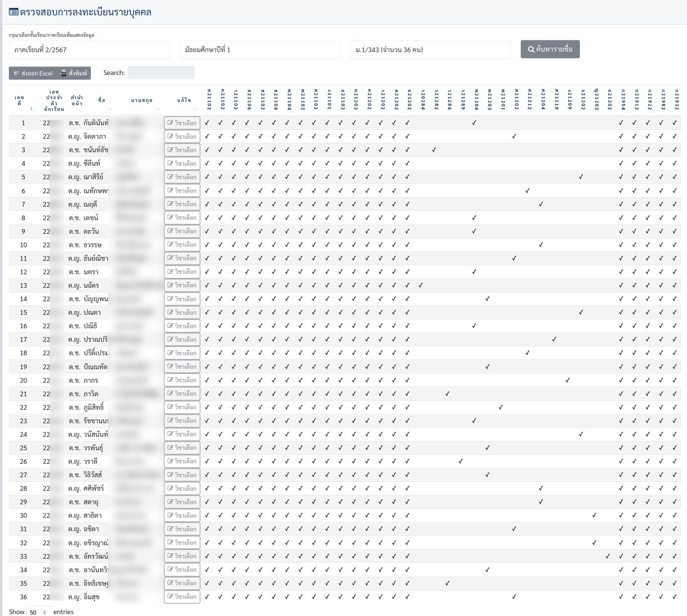Image resolution: width=687 pixels, height=616 pixels.
Task: Sort by the เลขที่ column arrows
Action: point(32,109)
